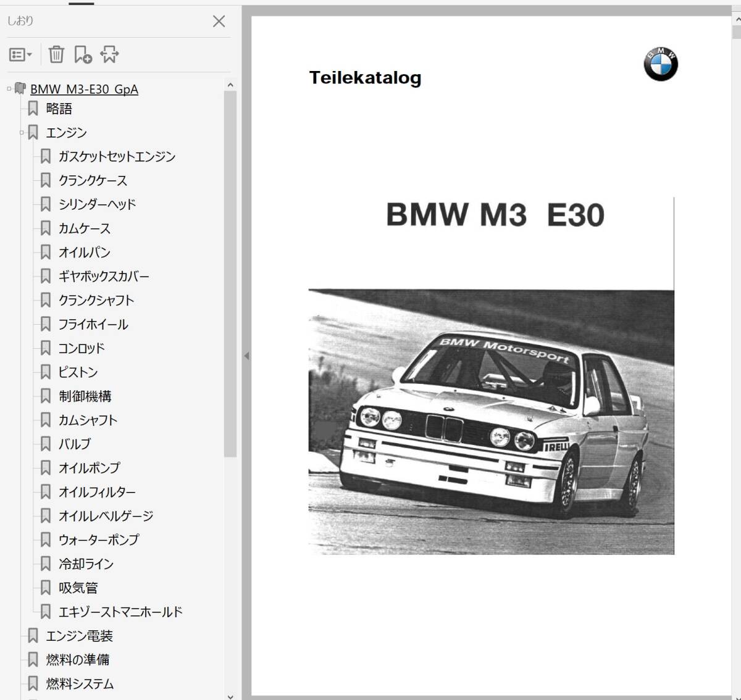Screen dimensions: 741x700
Task: Click bookmark icon beside バルブ
Action: coord(46,444)
